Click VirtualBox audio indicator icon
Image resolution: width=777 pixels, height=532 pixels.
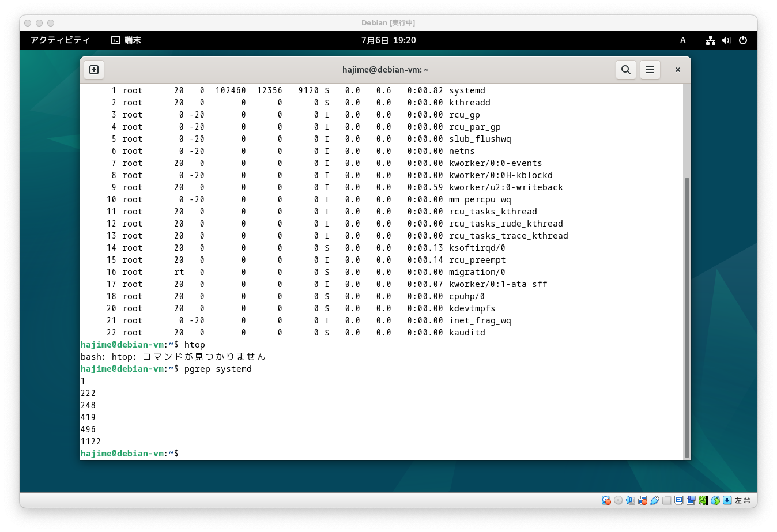coord(630,500)
